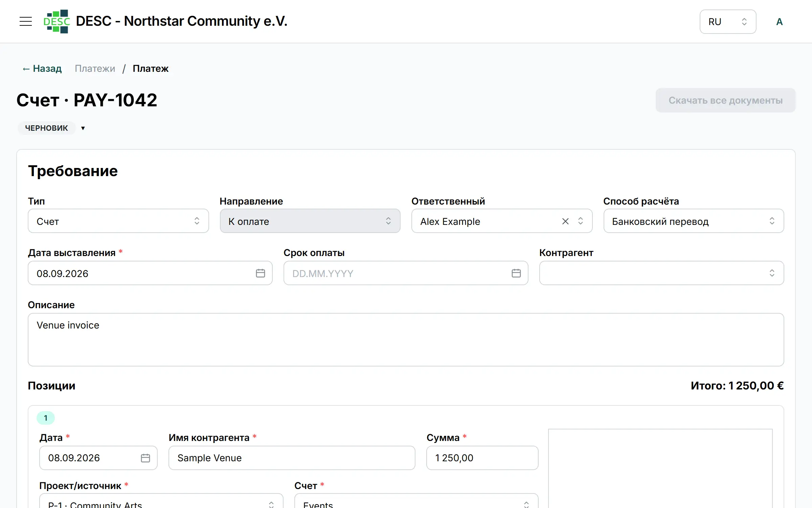The width and height of the screenshot is (812, 508).
Task: Open the Способ расчёта dropdown
Action: [x=694, y=221]
